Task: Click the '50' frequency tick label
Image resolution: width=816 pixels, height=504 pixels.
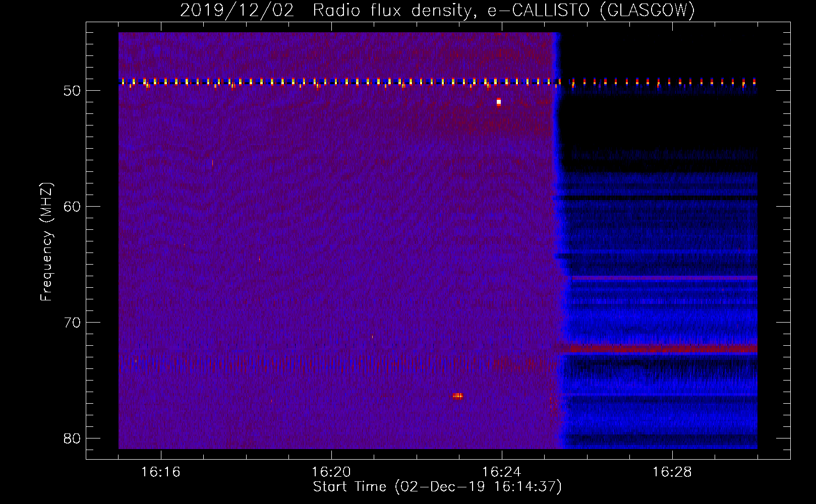Action: click(72, 91)
